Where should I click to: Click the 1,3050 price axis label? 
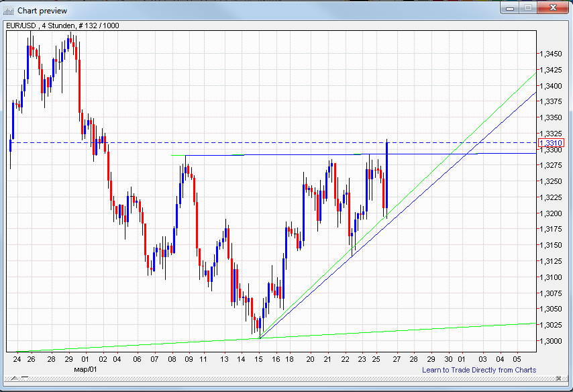click(551, 309)
